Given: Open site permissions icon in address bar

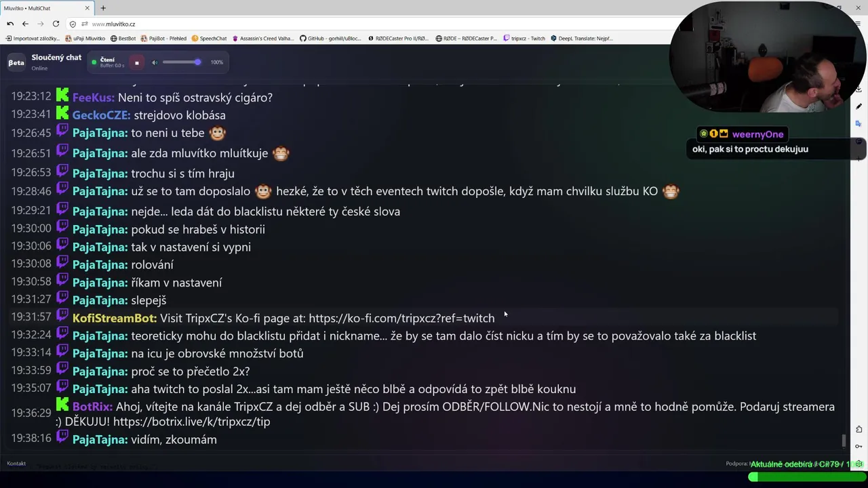Looking at the screenshot, I should click(83, 24).
